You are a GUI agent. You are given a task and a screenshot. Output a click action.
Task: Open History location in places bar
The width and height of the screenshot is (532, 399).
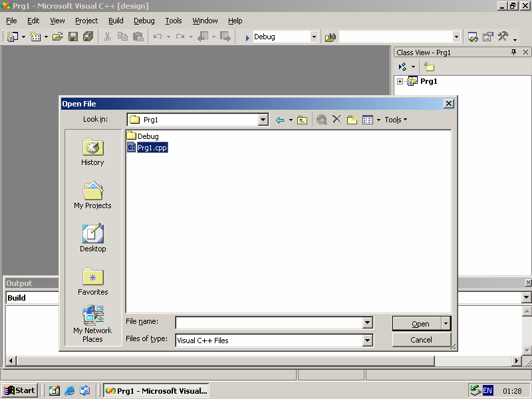92,152
